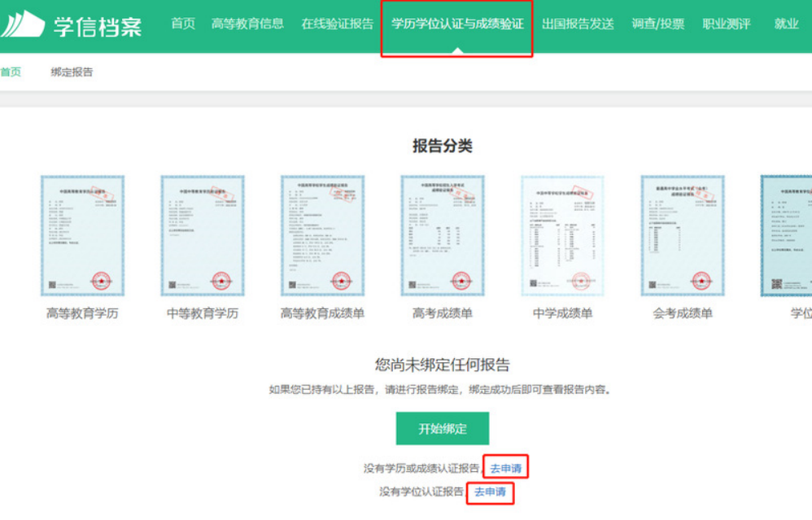812x520 pixels.
Task: Open the 出国报告发送 navigation item
Action: [578, 24]
